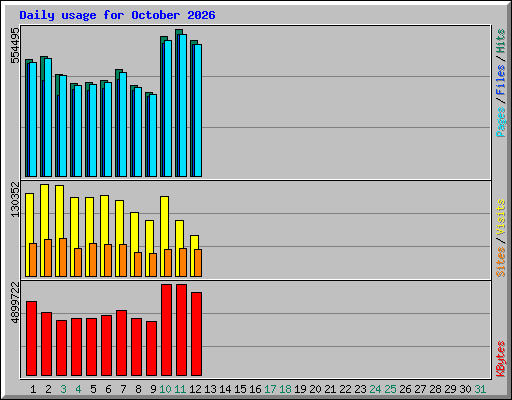
Task: Click day label 15 on the x-axis
Action: [240, 389]
